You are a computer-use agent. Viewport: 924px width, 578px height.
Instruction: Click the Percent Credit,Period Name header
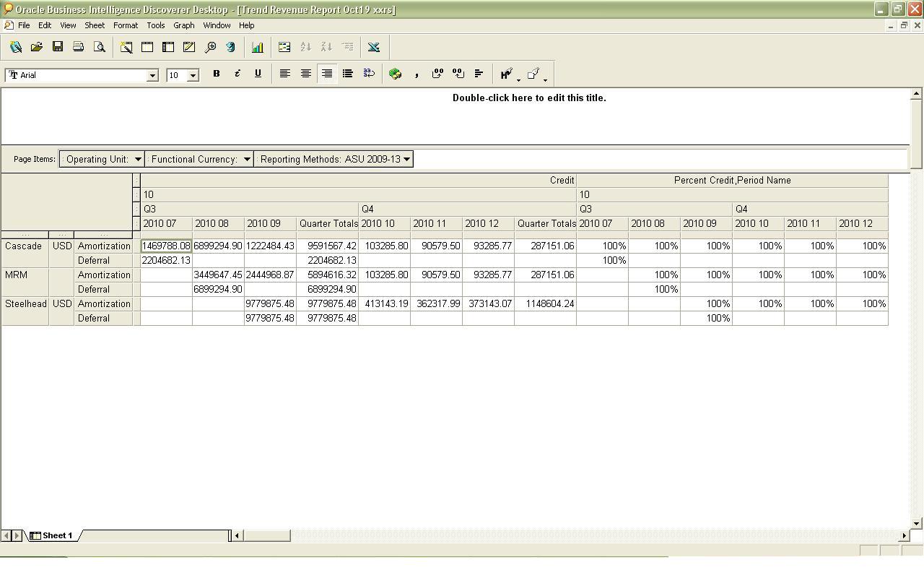click(x=732, y=180)
